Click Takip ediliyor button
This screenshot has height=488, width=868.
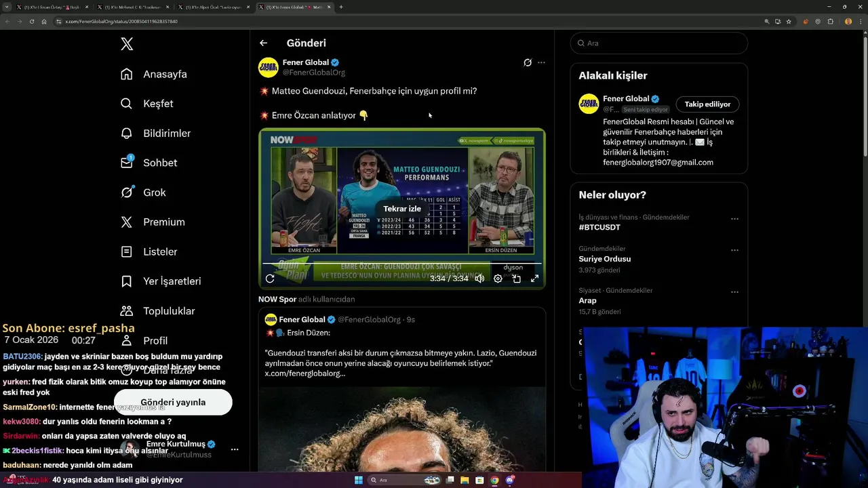click(x=707, y=104)
